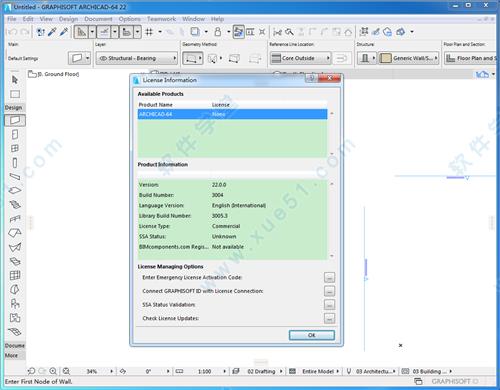Select the Slab tool in the toolbox

tap(15, 190)
